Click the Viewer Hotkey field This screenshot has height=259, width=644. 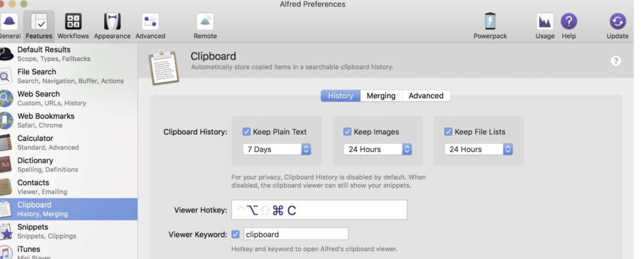(319, 210)
